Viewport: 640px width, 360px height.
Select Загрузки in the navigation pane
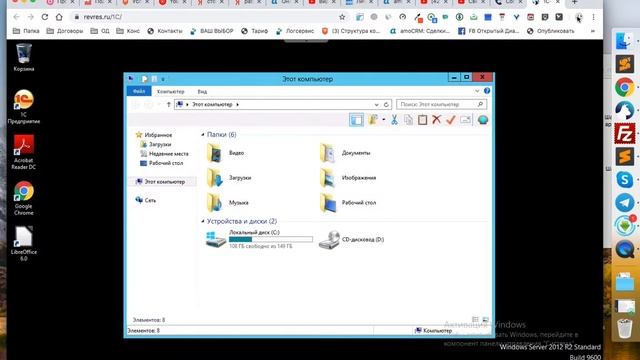pyautogui.click(x=155, y=144)
